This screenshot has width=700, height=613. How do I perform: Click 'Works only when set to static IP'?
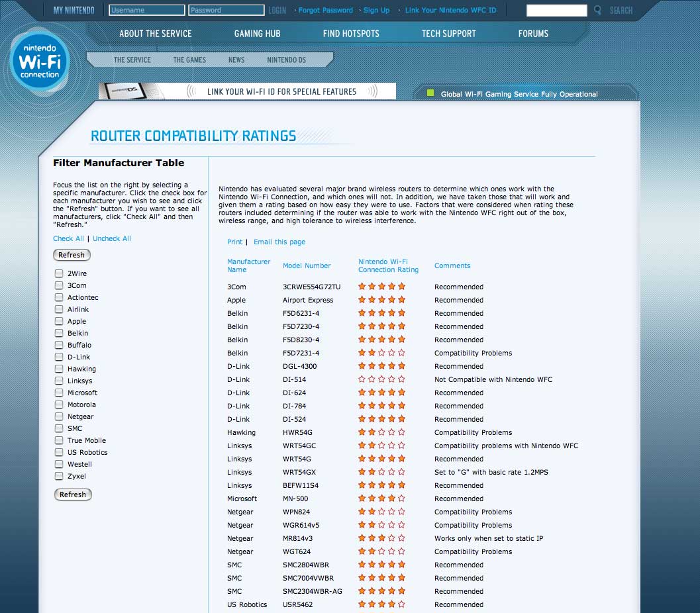[x=489, y=538]
